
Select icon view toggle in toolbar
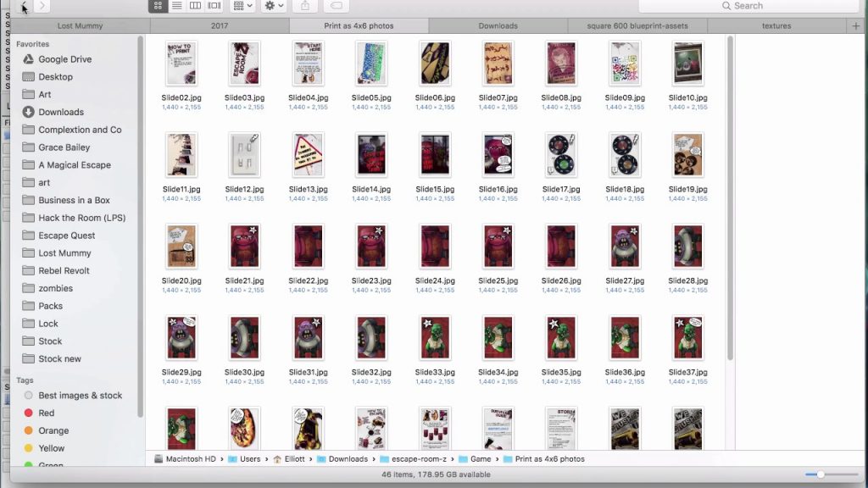(x=158, y=6)
